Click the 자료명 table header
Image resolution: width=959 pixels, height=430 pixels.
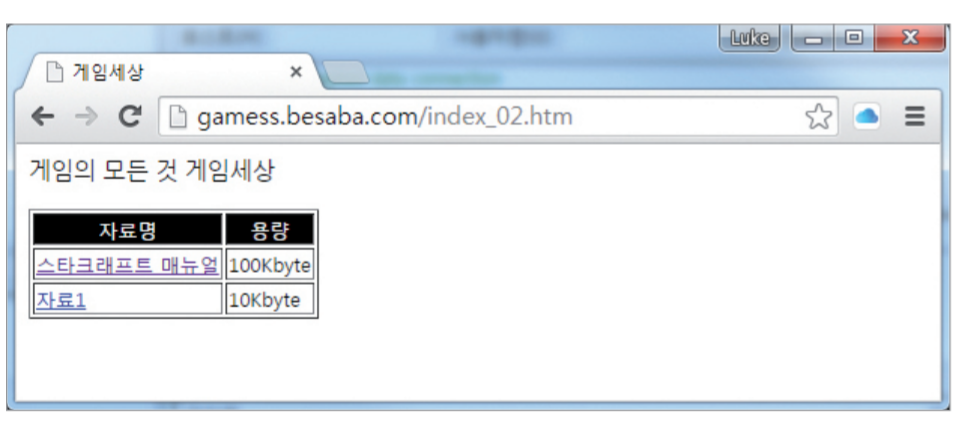coord(128,230)
